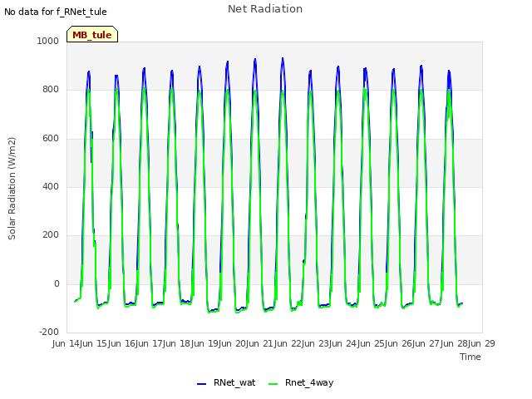Click the Jun 16 x-axis date label
The height and width of the screenshot is (399, 532).
click(x=122, y=343)
